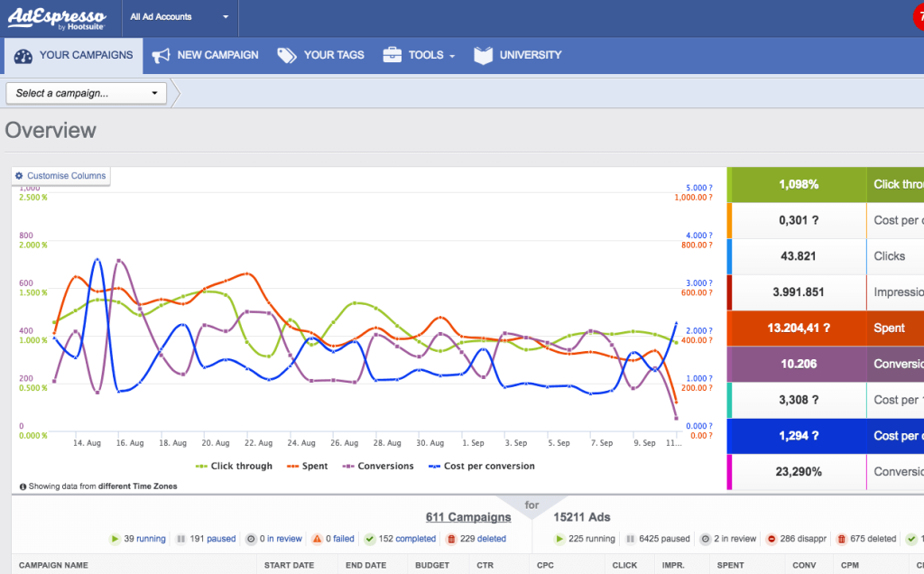The height and width of the screenshot is (574, 924).
Task: Go to the Your Campaigns tab
Action: pos(74,55)
